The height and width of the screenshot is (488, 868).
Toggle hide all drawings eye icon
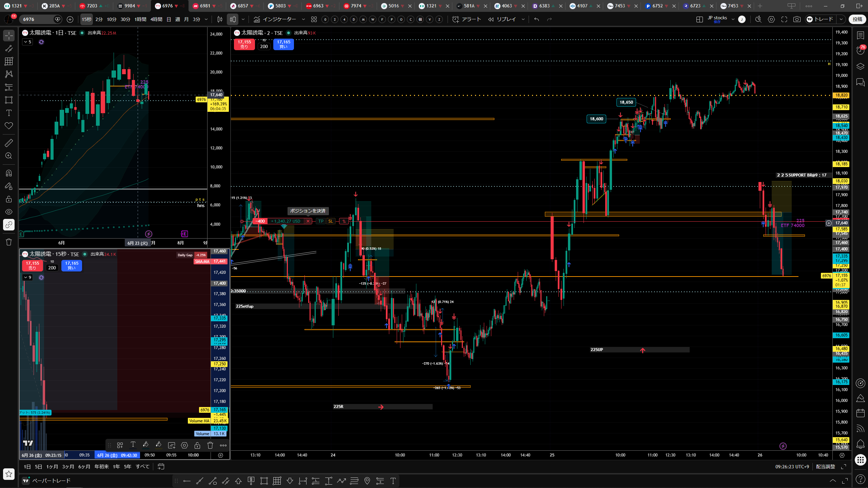(x=9, y=212)
